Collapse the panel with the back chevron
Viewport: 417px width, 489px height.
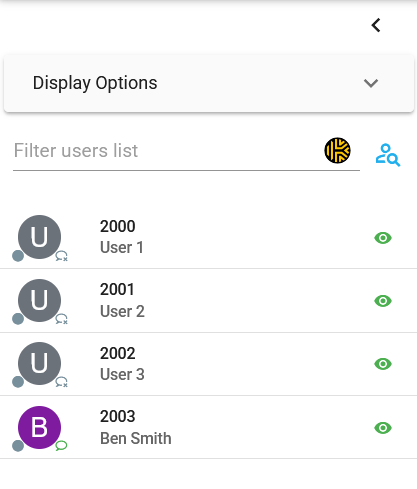click(x=376, y=25)
